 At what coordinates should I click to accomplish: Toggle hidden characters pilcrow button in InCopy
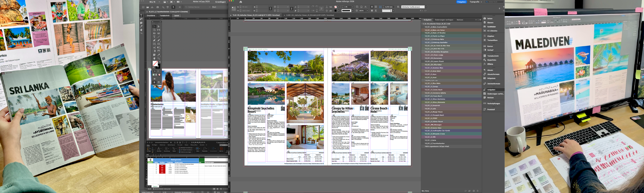pyautogui.click(x=173, y=7)
